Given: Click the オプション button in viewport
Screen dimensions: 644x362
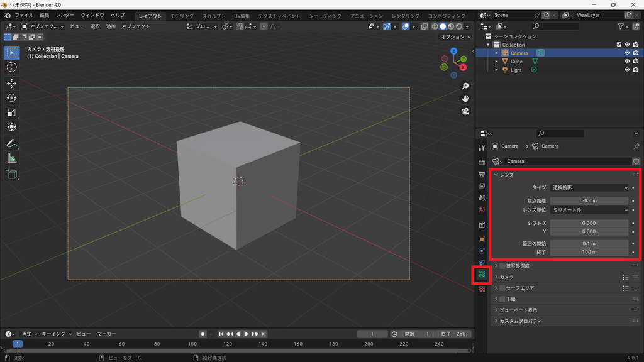Looking at the screenshot, I should click(455, 37).
